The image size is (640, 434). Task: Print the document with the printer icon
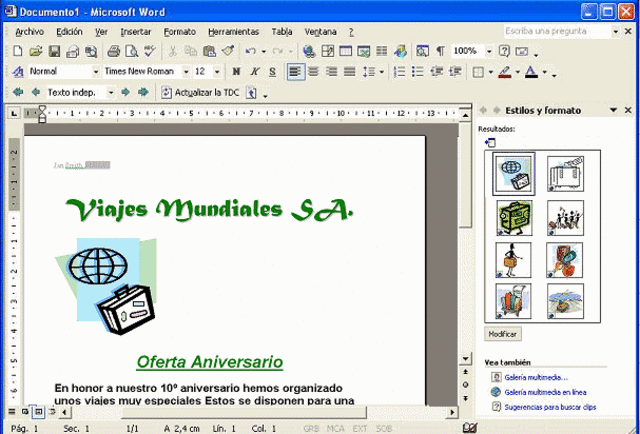pos(113,51)
